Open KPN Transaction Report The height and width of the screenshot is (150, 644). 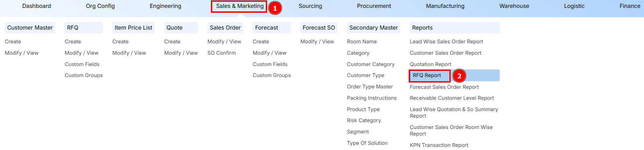pos(439,145)
